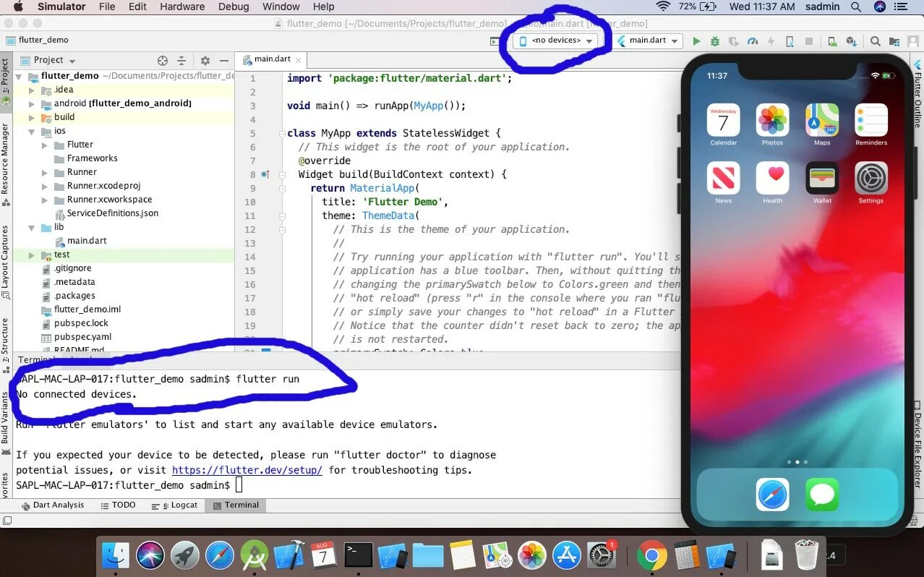Click the terminal command prompt input
This screenshot has width=924, height=577.
point(239,485)
